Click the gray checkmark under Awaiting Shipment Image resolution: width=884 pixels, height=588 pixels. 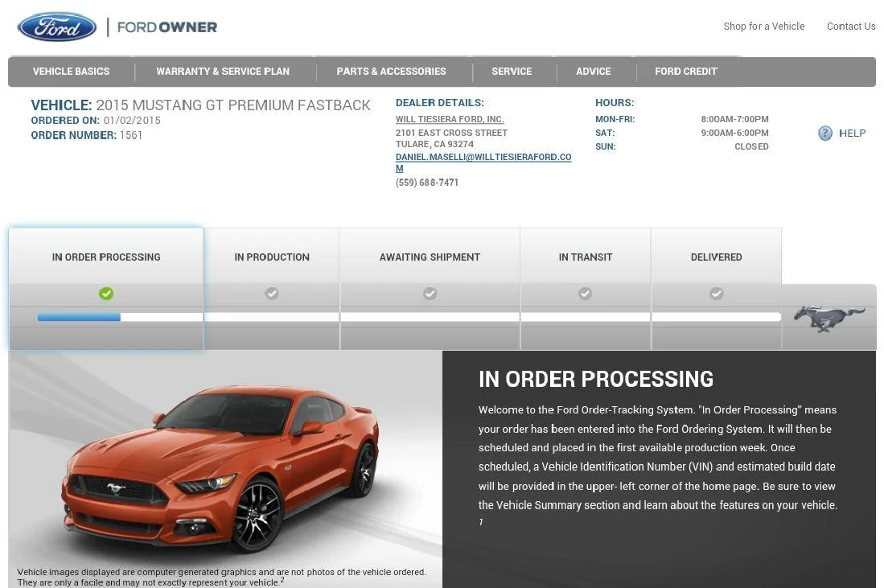[x=430, y=293]
